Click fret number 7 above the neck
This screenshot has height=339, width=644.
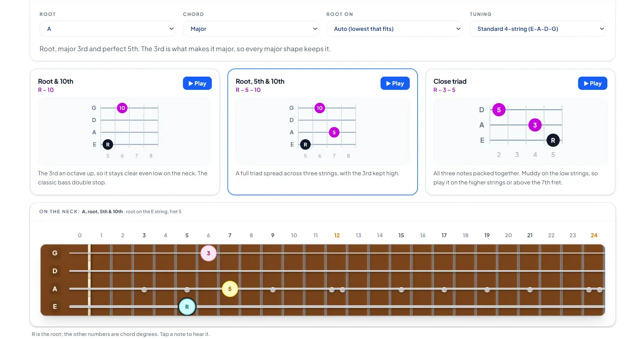pyautogui.click(x=230, y=235)
